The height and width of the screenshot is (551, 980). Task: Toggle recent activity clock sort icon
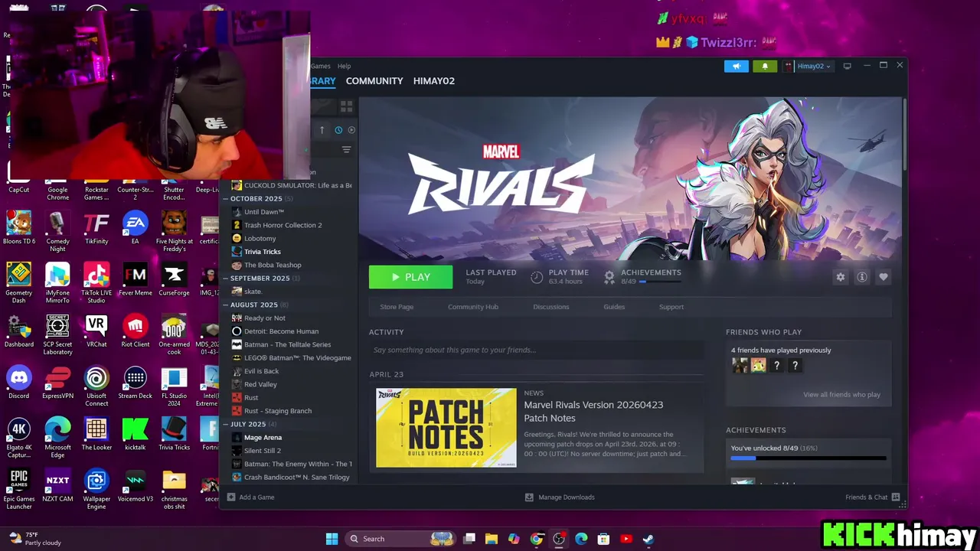click(338, 130)
